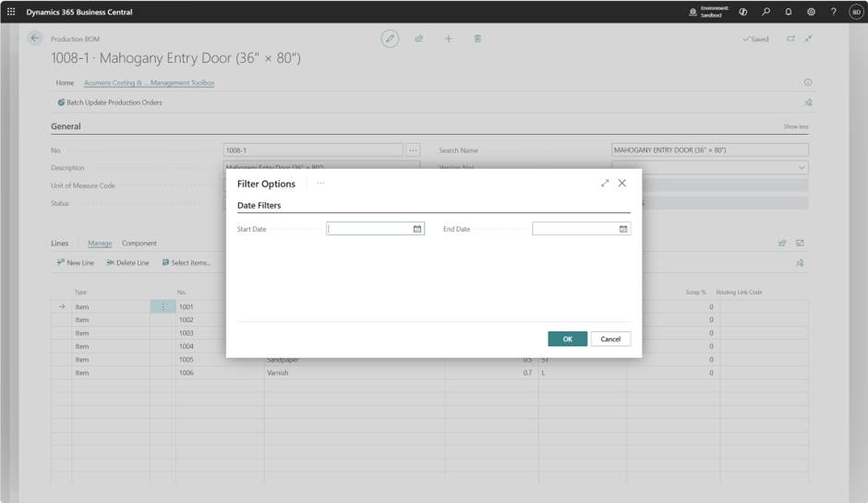Expand the Version Nos. dropdown

pyautogui.click(x=801, y=168)
